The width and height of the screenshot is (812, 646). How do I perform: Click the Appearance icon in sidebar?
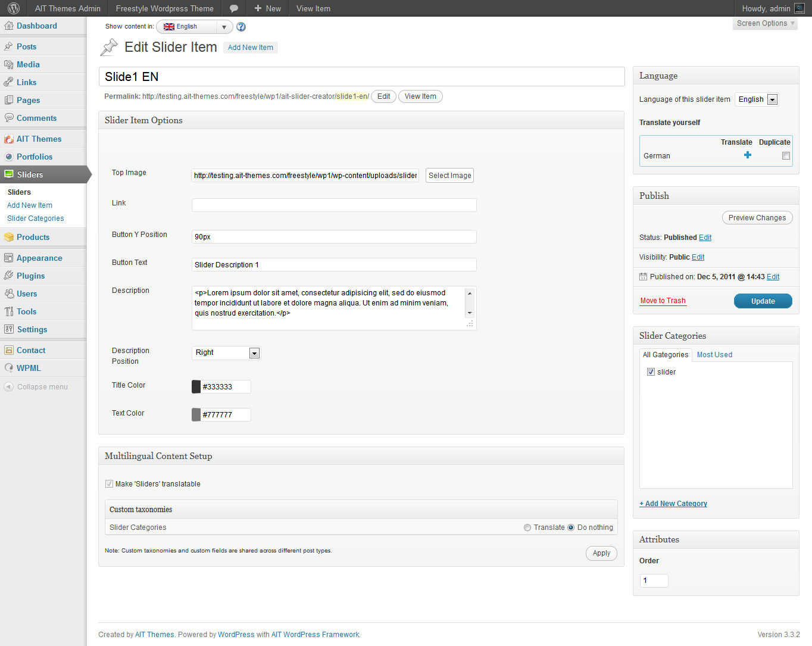[x=8, y=258]
